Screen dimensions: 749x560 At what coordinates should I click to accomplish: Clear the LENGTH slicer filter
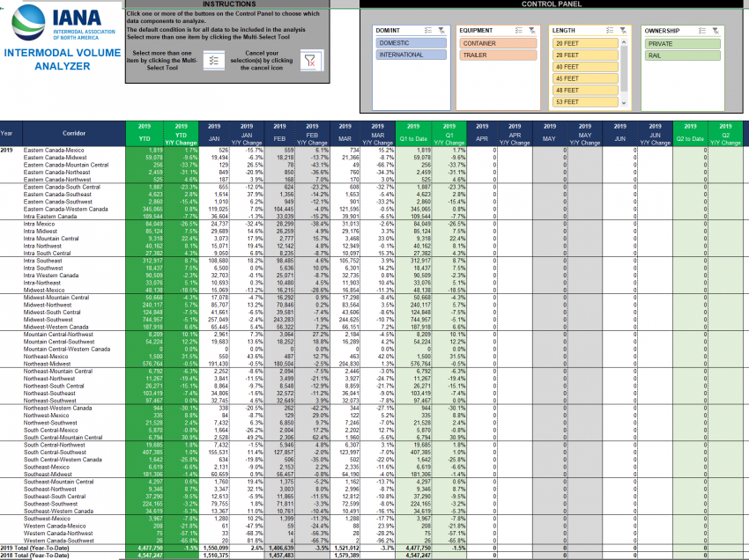click(x=623, y=30)
